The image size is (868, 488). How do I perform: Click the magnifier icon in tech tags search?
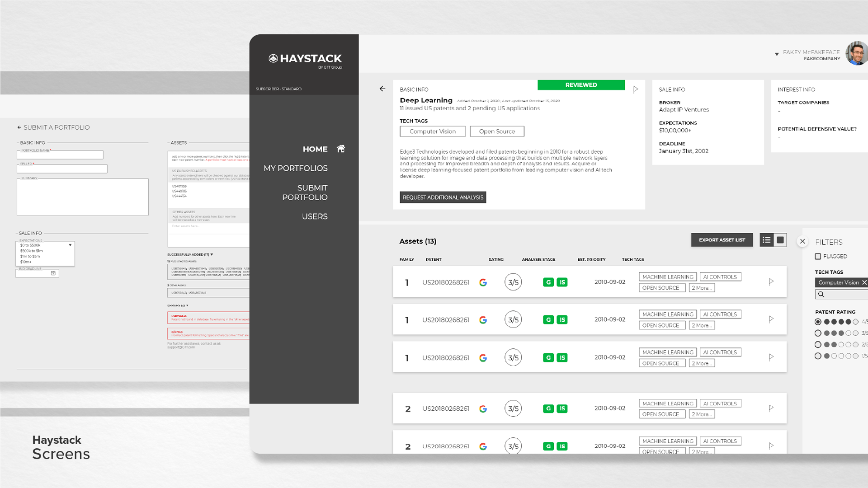point(821,294)
